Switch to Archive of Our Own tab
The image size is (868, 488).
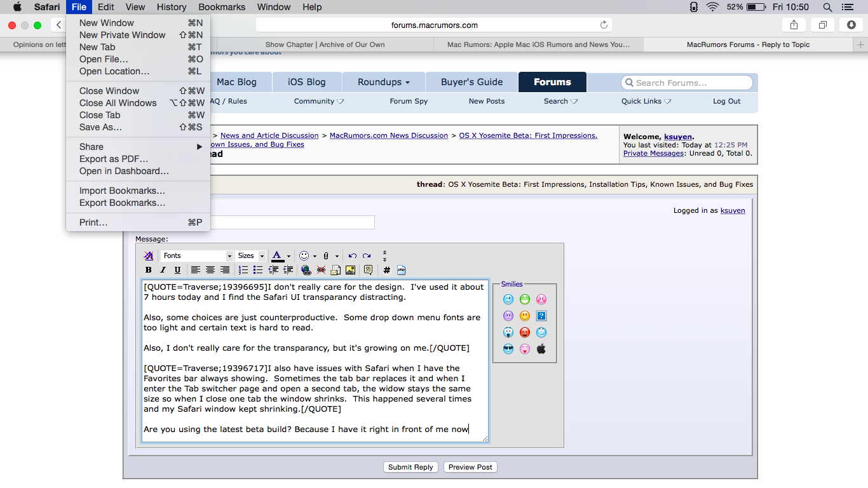pyautogui.click(x=325, y=44)
